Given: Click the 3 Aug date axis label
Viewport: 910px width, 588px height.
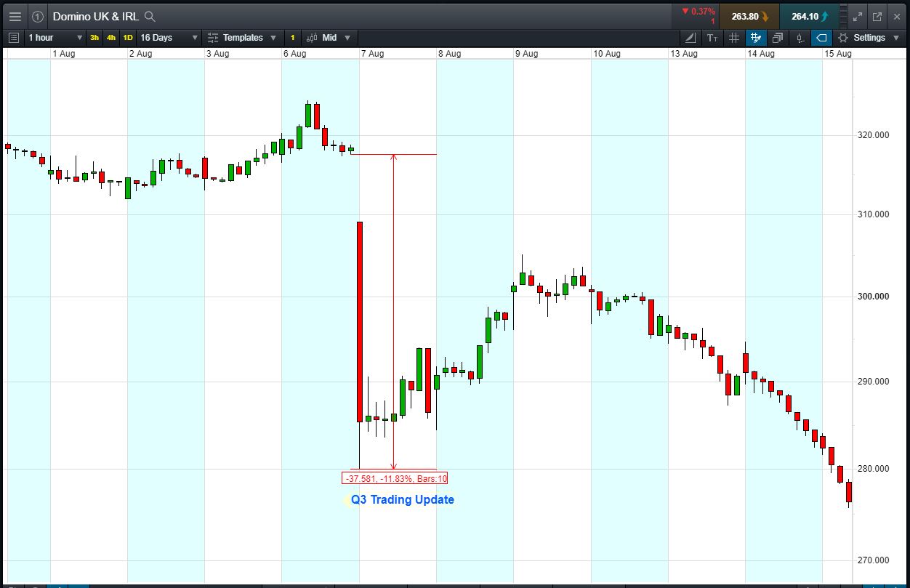Looking at the screenshot, I should (217, 54).
